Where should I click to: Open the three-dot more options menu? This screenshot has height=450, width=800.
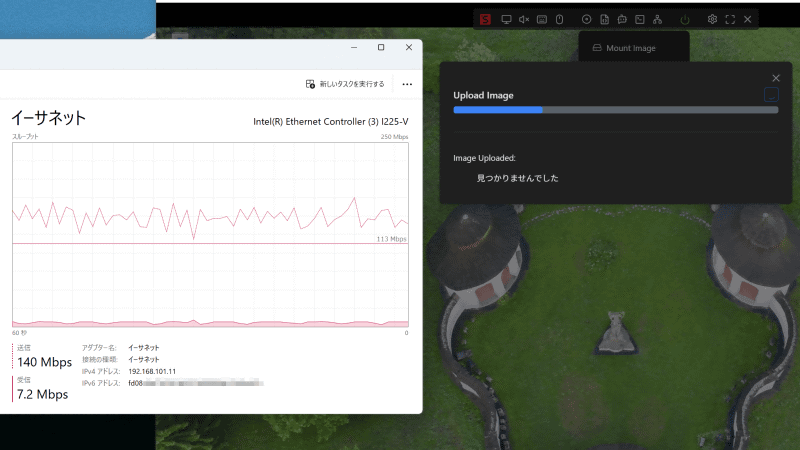click(407, 84)
